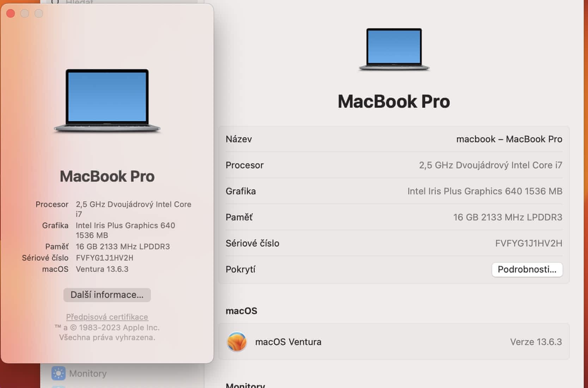
Task: Click the Ventura 13.6.3 text in About window
Action: 102,269
